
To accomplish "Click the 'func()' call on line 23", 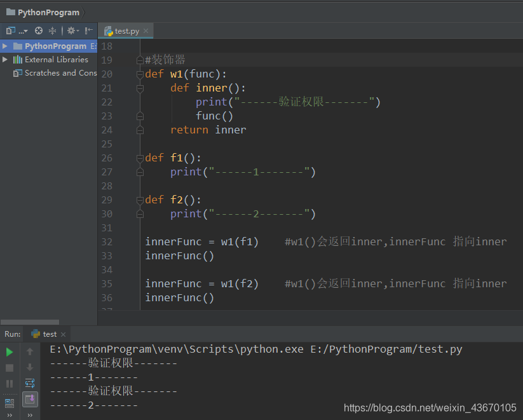I will (x=214, y=116).
